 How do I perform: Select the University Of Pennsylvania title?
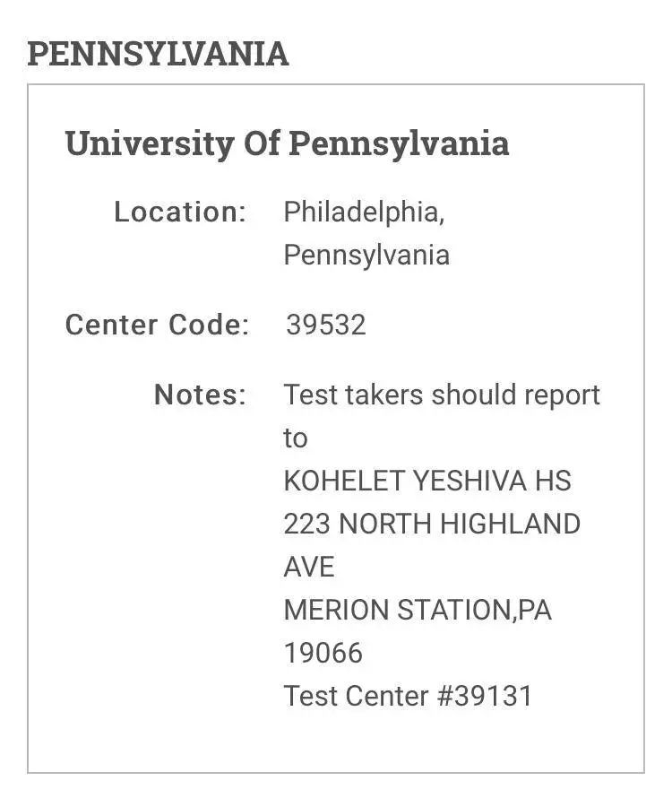287,143
